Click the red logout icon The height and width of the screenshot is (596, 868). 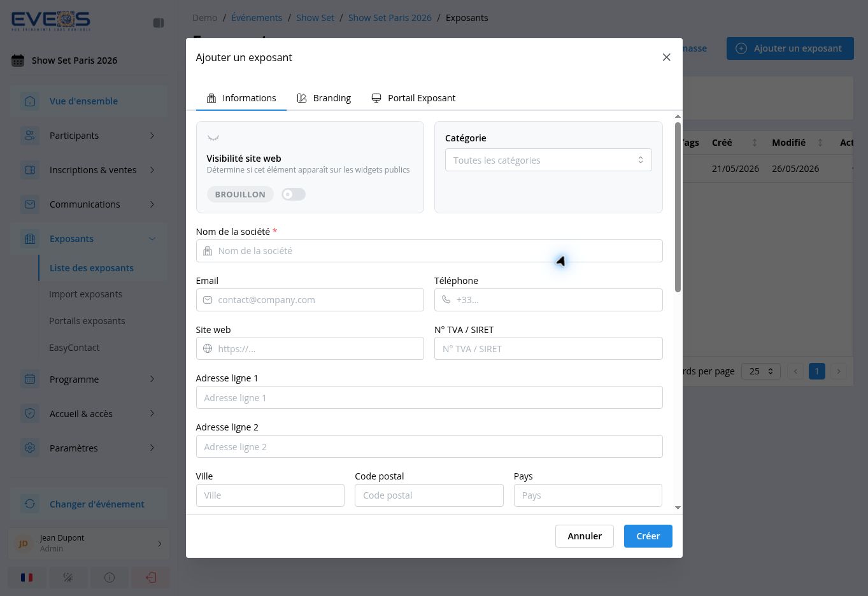coord(151,578)
